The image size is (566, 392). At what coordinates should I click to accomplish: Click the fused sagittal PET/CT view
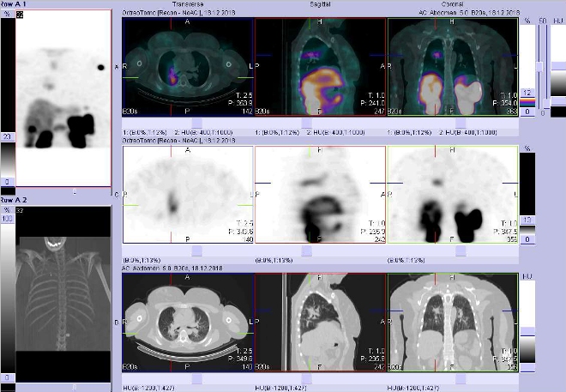[x=320, y=67]
